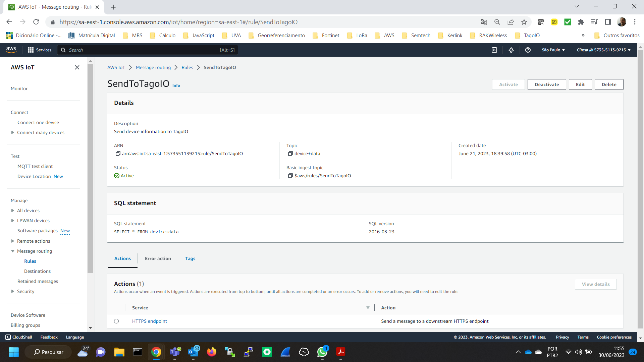644x362 pixels.
Task: Click the Deactivate button
Action: point(546,84)
